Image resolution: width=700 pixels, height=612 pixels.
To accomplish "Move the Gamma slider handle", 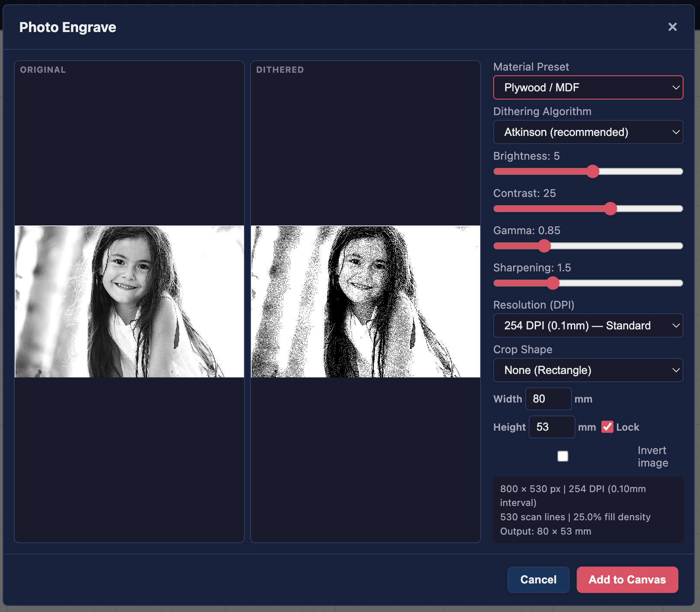I will pyautogui.click(x=544, y=246).
